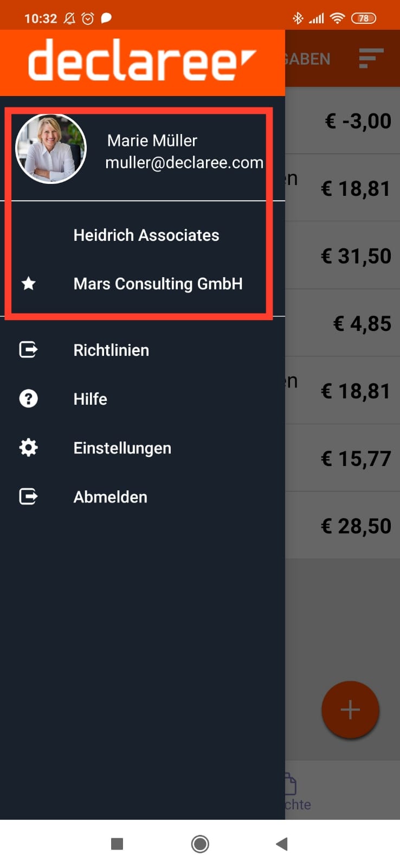
Task: Open the € 28,50 expense entry
Action: (x=343, y=525)
